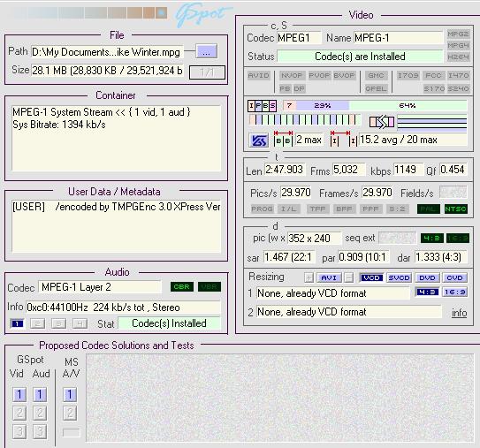Click the plus button before AVI

click(309, 277)
